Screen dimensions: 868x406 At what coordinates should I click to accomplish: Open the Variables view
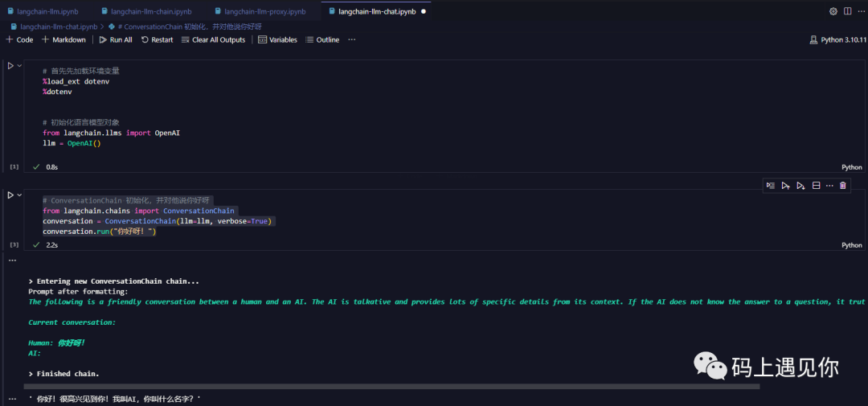(277, 40)
